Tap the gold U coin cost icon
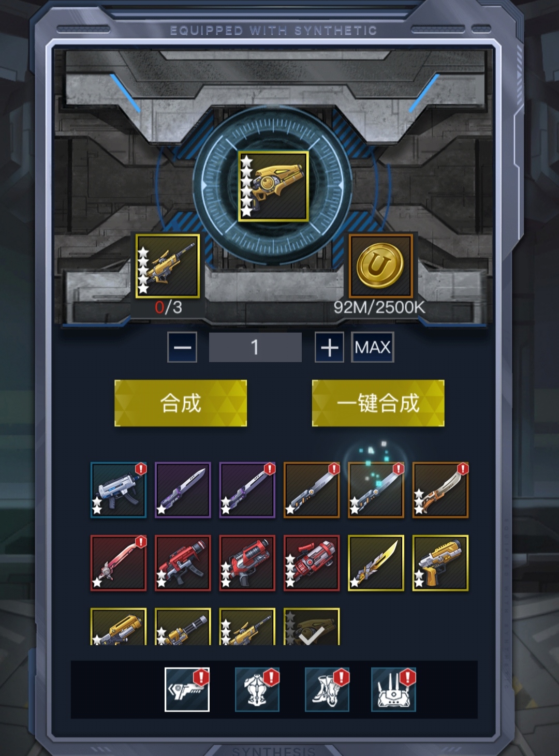 (380, 266)
